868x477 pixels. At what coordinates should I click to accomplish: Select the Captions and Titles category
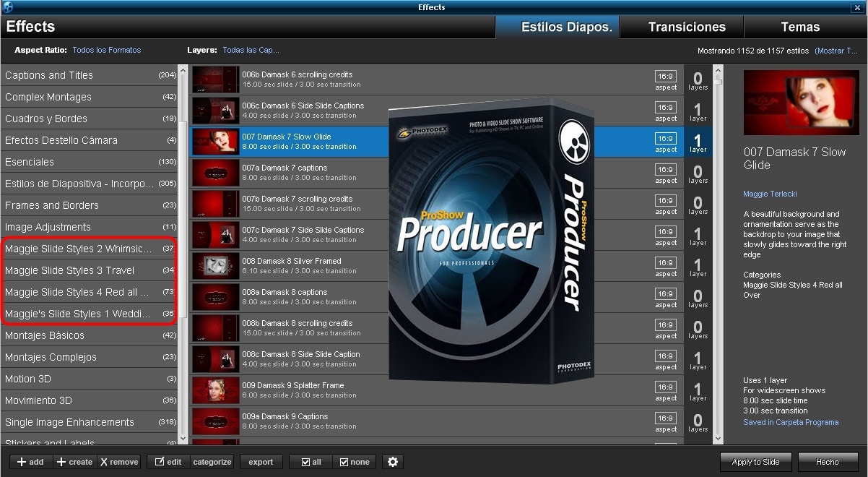90,75
